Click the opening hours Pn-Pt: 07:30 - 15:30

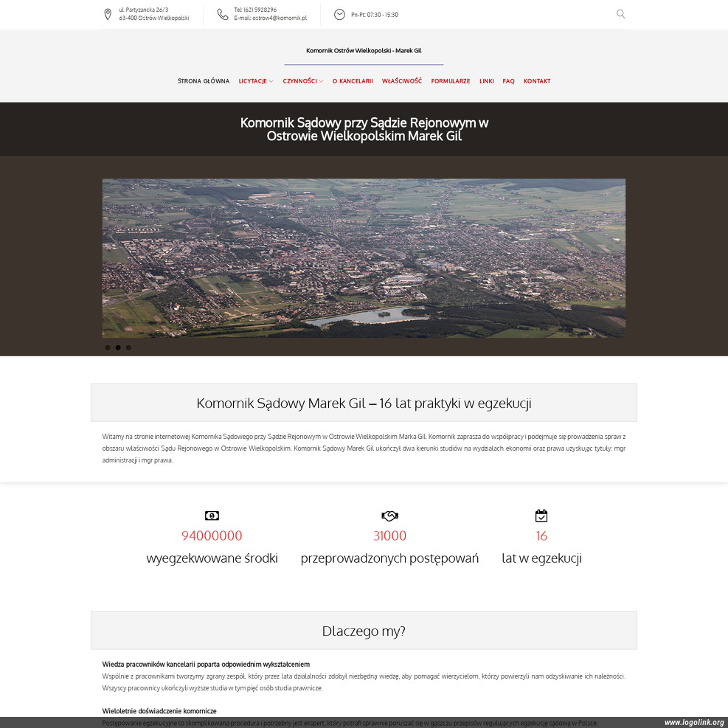click(375, 15)
